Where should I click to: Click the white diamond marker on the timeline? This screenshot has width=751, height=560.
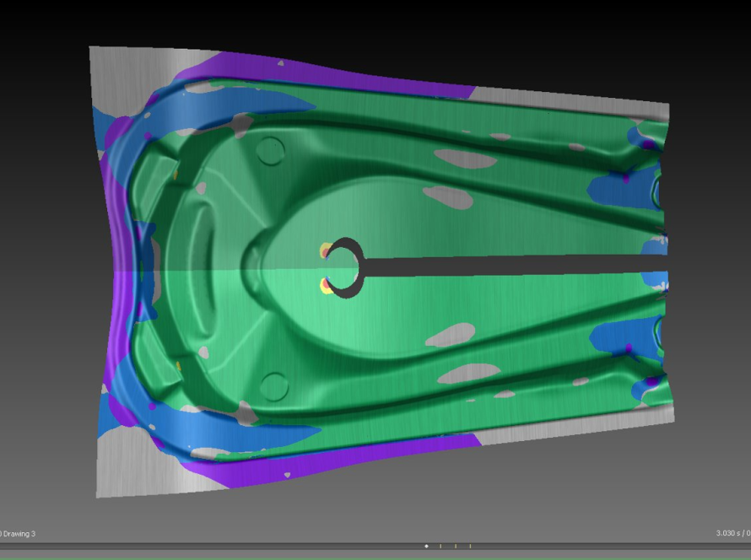pyautogui.click(x=426, y=546)
